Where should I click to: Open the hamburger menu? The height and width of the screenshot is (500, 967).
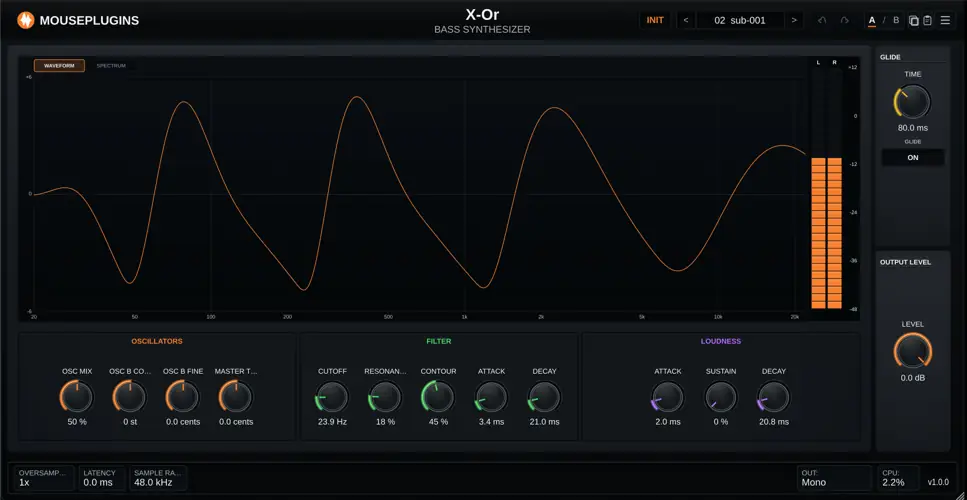click(945, 20)
